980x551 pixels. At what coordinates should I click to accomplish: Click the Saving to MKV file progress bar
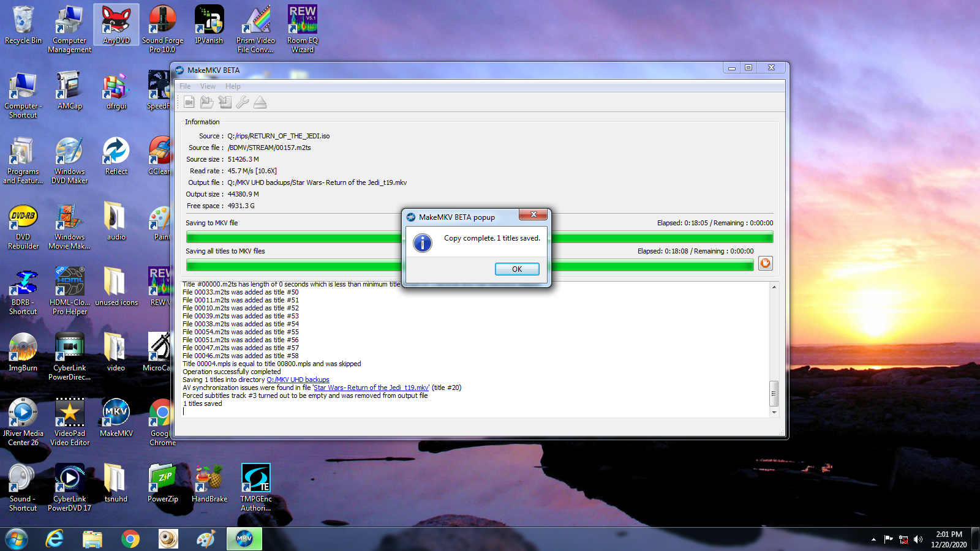pyautogui.click(x=294, y=237)
